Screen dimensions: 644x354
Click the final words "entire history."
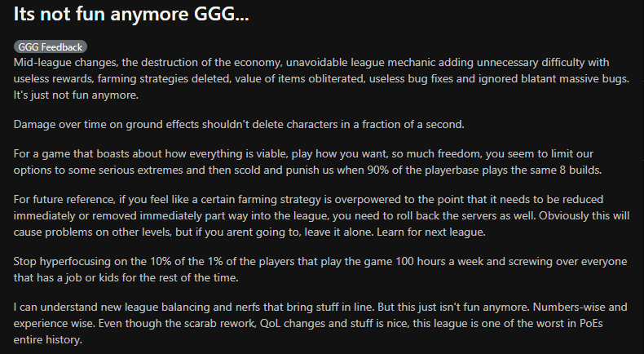click(x=47, y=340)
